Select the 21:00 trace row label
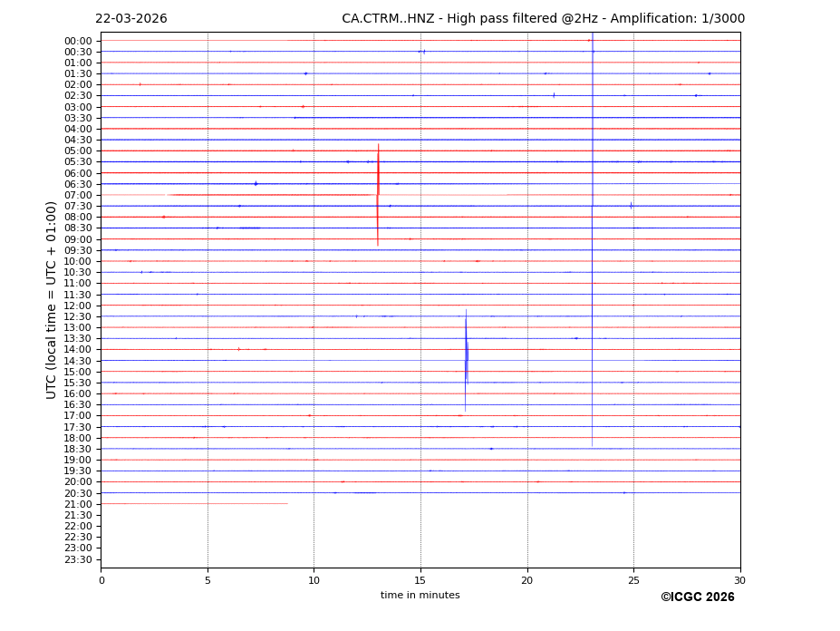Image resolution: width=840 pixels, height=631 pixels. pos(78,504)
